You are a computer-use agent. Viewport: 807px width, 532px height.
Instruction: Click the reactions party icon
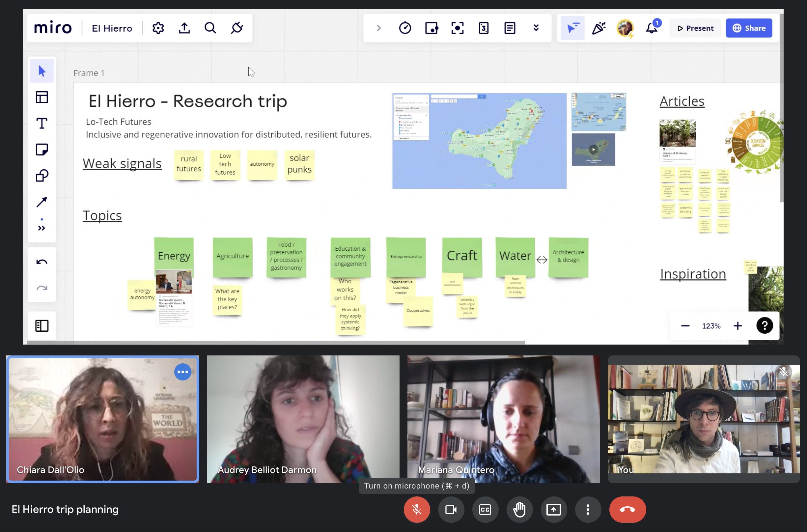click(x=599, y=28)
